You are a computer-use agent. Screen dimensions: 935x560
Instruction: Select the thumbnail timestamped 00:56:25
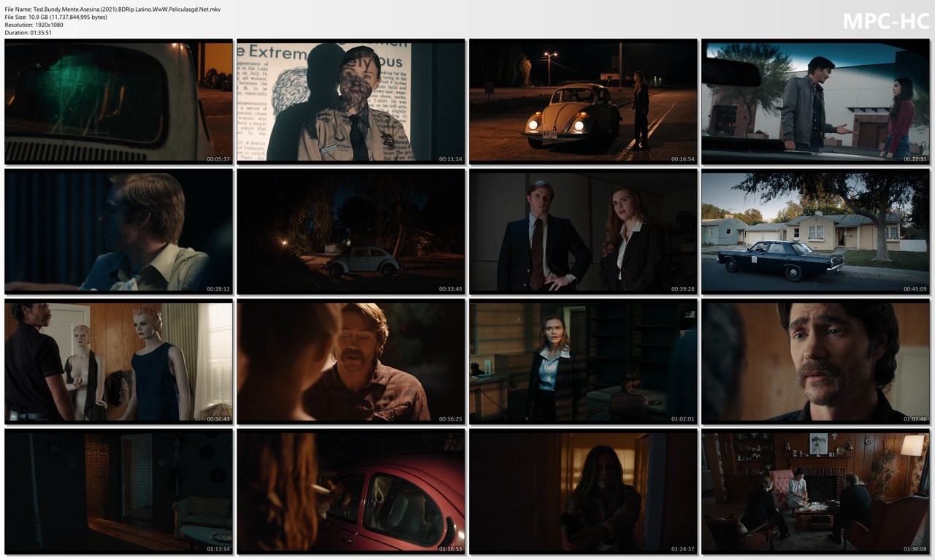[351, 361]
